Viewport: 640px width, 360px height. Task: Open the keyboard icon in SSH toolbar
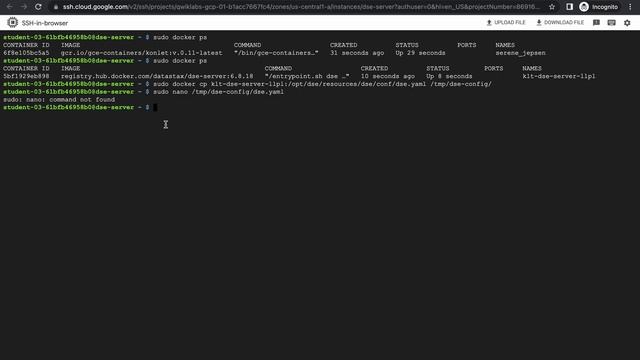tap(611, 23)
